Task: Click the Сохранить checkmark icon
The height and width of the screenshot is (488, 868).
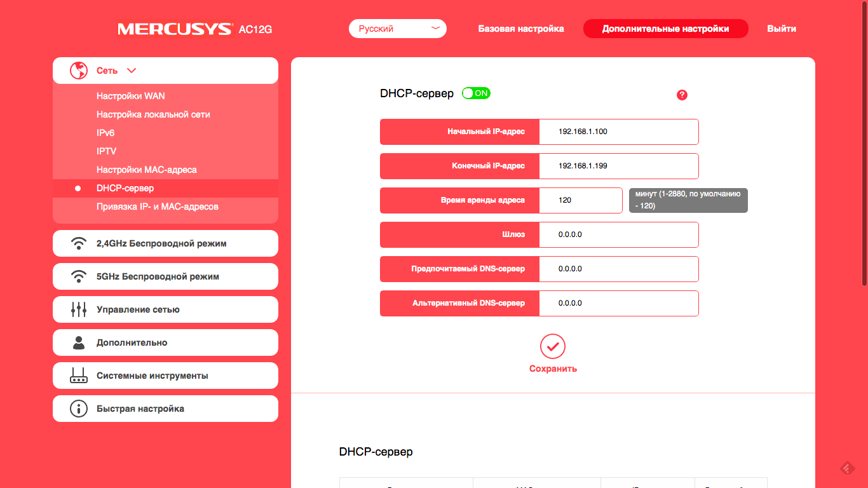Action: 552,346
